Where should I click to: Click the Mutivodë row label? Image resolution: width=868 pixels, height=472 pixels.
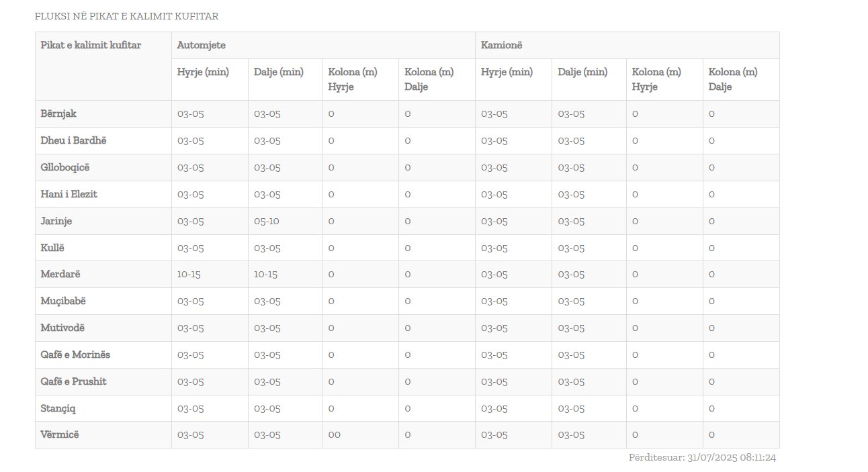62,328
